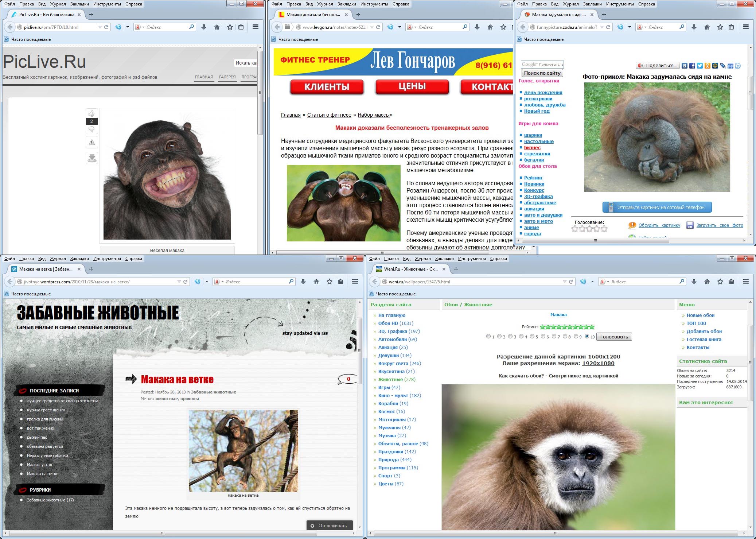This screenshot has width=756, height=539.
Task: Open Закладки menu in the piclive window
Action: [79, 4]
